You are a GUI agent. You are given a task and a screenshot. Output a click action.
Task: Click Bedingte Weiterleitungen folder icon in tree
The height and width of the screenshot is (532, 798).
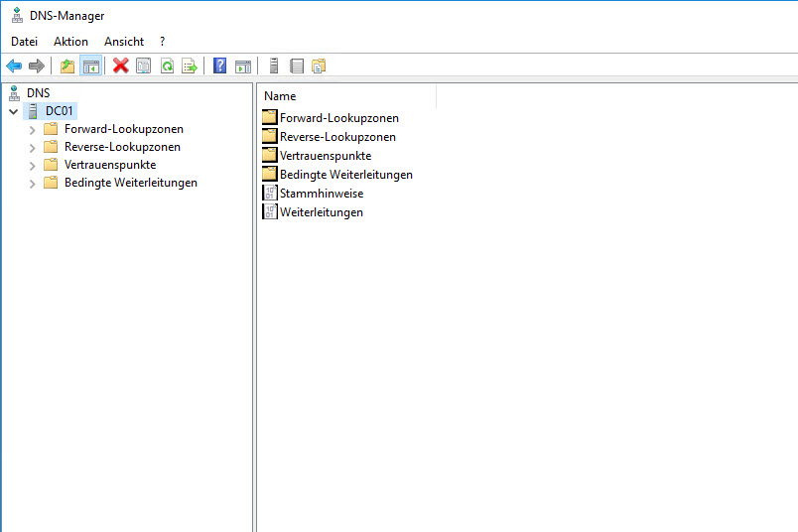point(51,183)
